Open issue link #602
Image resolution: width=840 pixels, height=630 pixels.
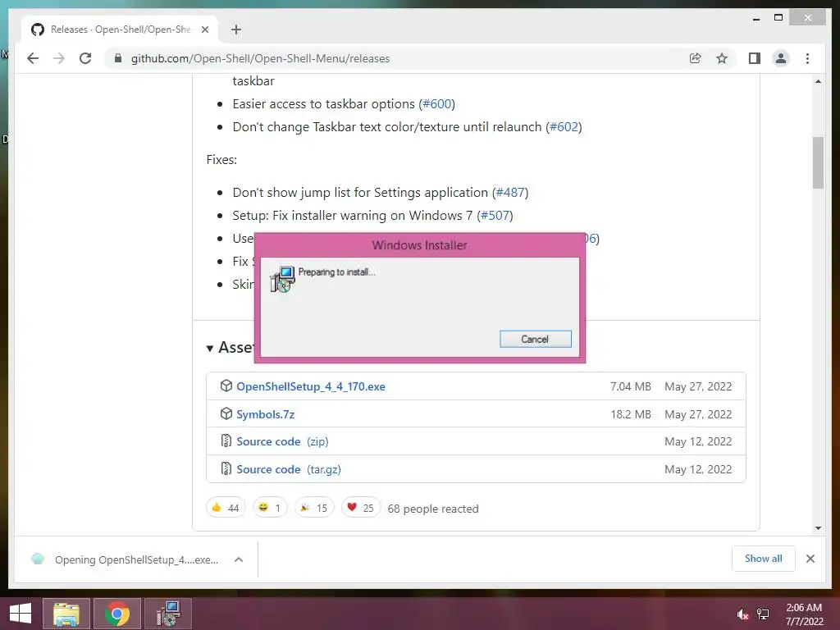pos(564,127)
